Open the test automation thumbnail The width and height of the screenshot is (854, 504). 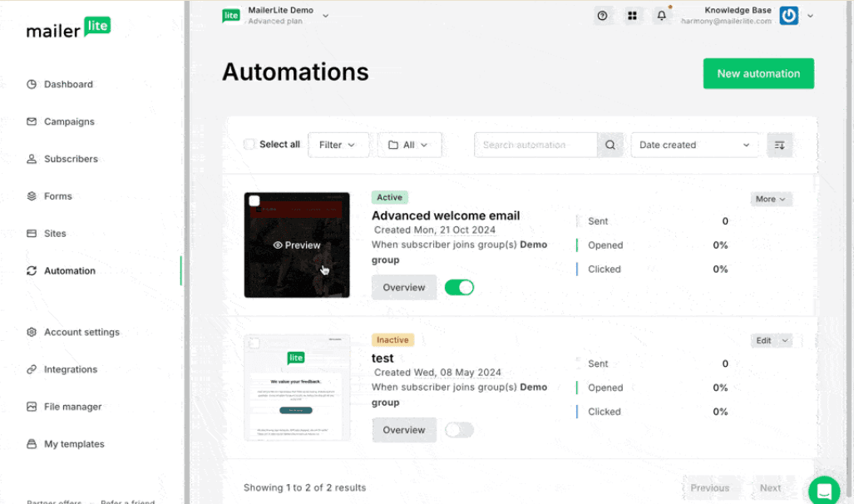(x=297, y=388)
